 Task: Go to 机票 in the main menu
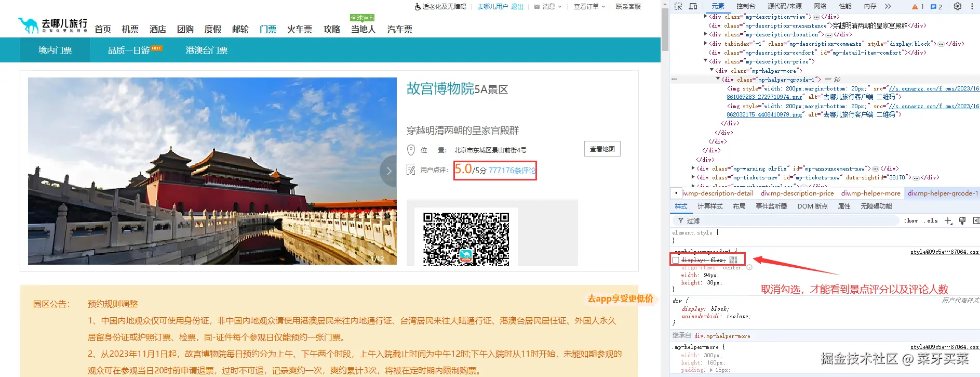[x=130, y=29]
